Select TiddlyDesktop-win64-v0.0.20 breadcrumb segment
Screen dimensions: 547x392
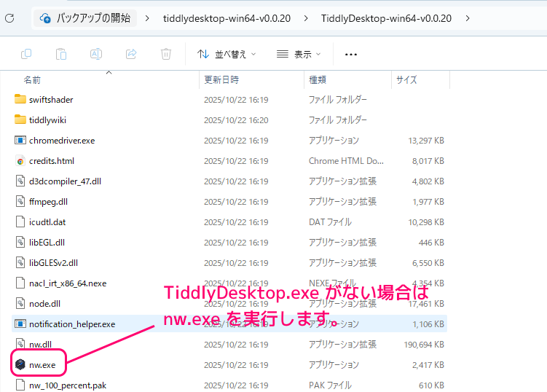(386, 18)
